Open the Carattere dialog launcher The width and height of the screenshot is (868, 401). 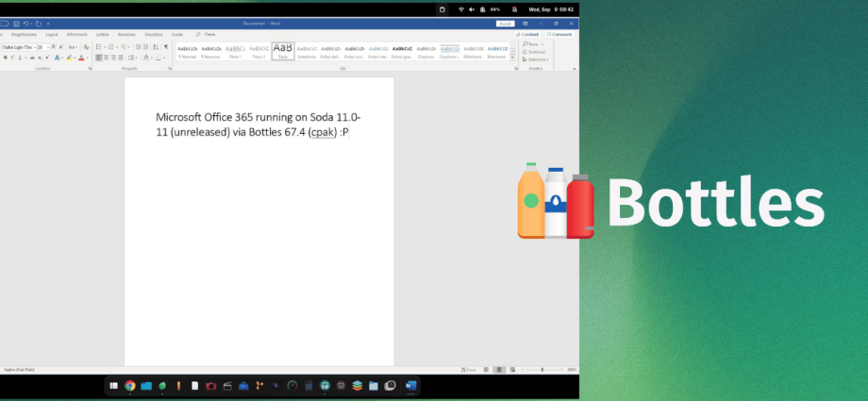click(x=90, y=69)
